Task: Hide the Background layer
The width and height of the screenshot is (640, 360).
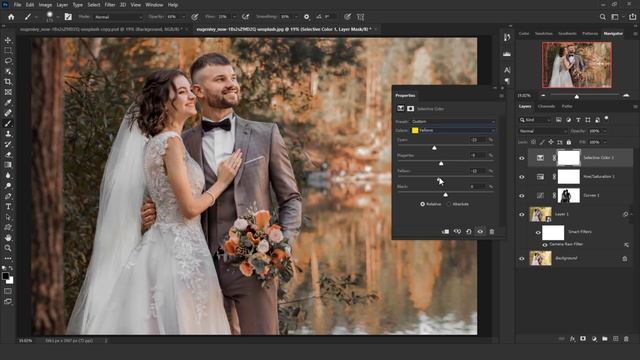Action: click(522, 258)
